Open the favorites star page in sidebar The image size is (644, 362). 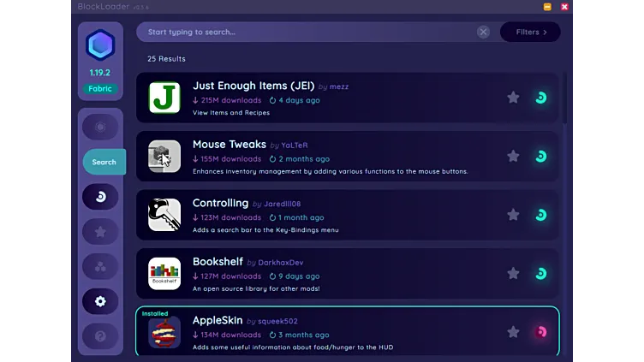(x=100, y=231)
